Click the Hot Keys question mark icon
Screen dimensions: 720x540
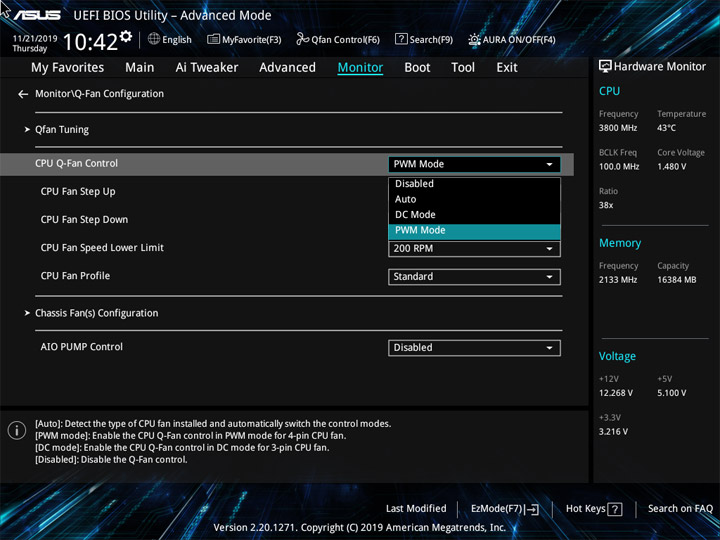point(615,509)
